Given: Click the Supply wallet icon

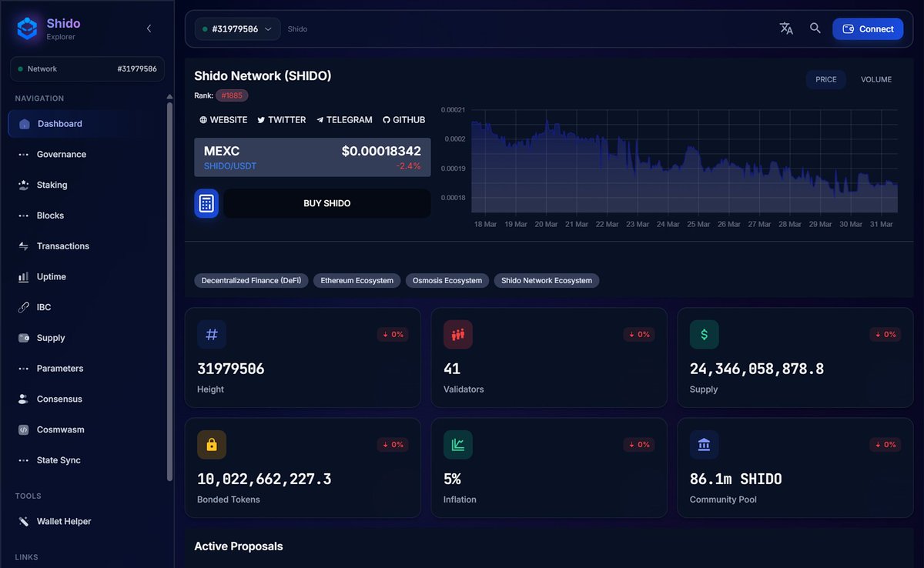Looking at the screenshot, I should [23, 338].
